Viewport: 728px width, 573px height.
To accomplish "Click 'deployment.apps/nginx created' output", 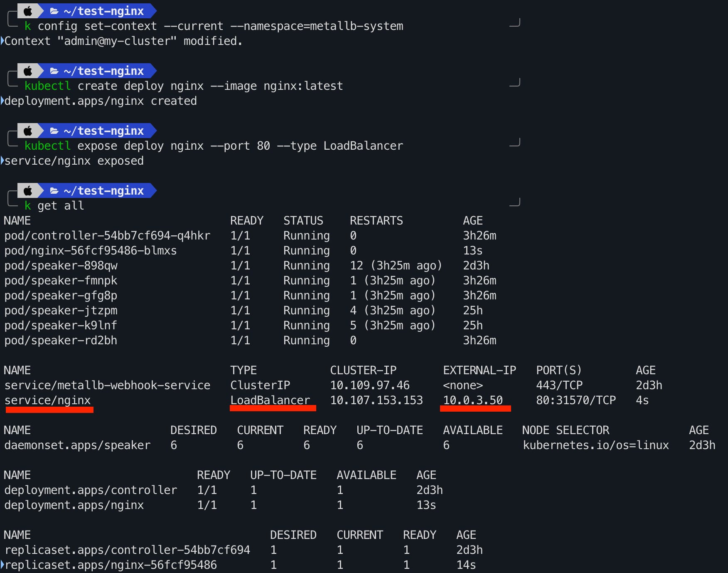I will pos(101,101).
